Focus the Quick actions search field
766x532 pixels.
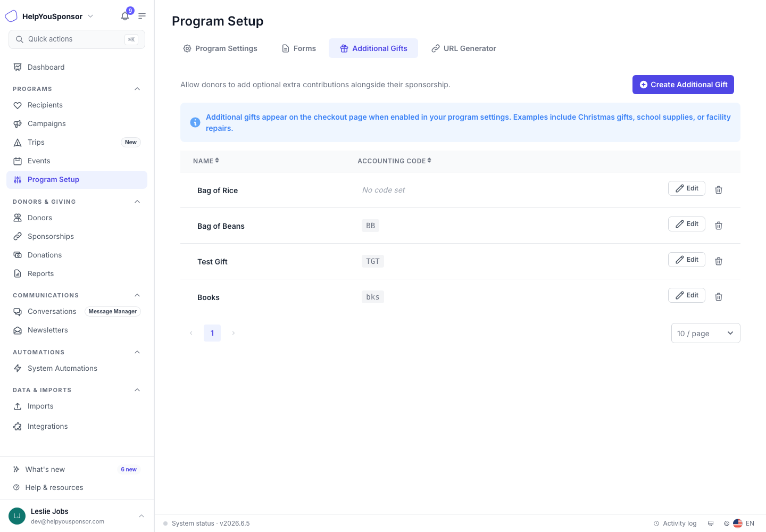[x=77, y=39]
